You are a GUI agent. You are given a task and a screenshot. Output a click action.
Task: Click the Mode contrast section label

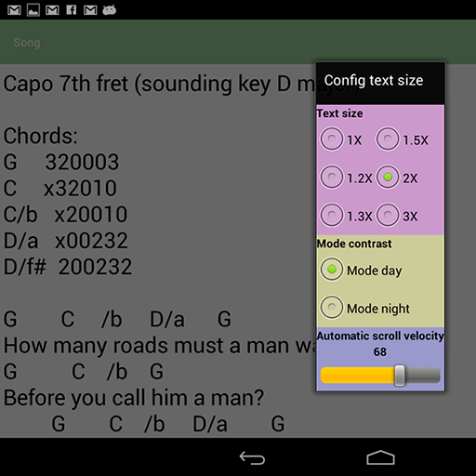click(x=354, y=244)
